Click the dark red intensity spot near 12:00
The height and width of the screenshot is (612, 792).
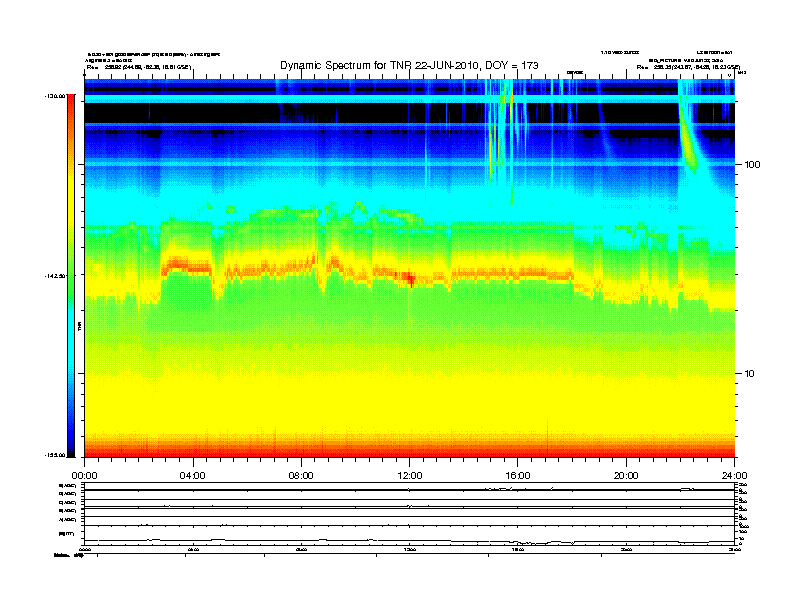point(411,279)
